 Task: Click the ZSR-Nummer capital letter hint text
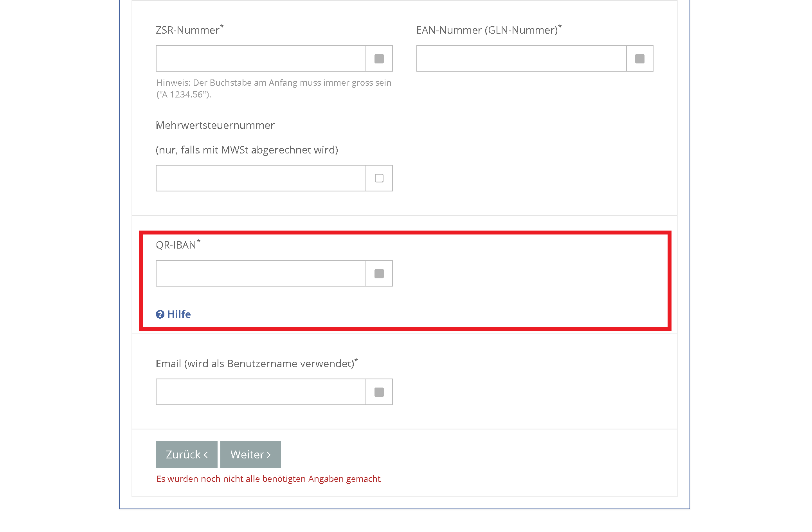(x=274, y=88)
